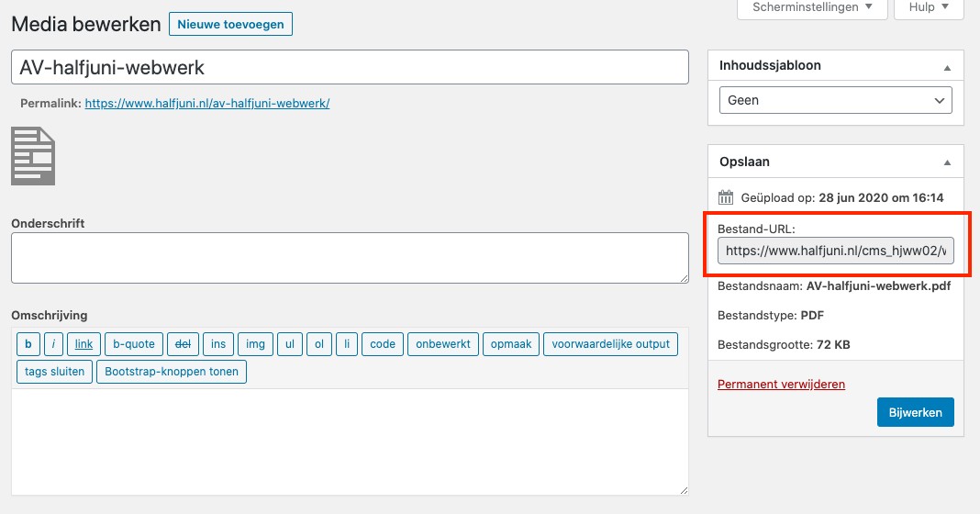The width and height of the screenshot is (980, 514).
Task: Click the calendar icon beside Geüpload op
Action: tap(726, 197)
